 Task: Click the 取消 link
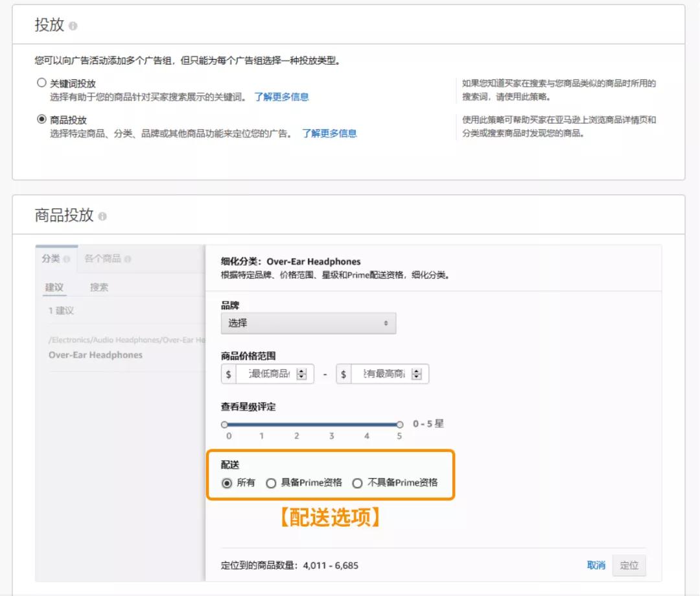click(x=596, y=565)
